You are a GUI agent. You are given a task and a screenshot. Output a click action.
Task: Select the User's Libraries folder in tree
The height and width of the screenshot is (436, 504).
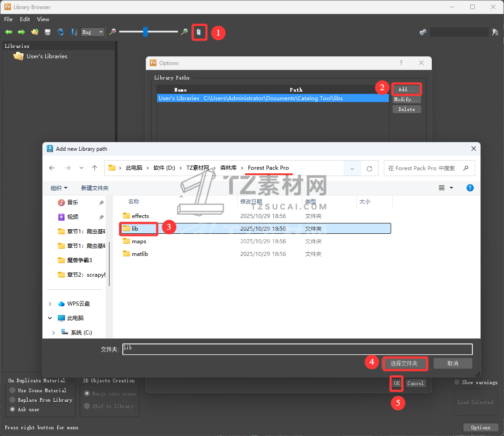41,56
